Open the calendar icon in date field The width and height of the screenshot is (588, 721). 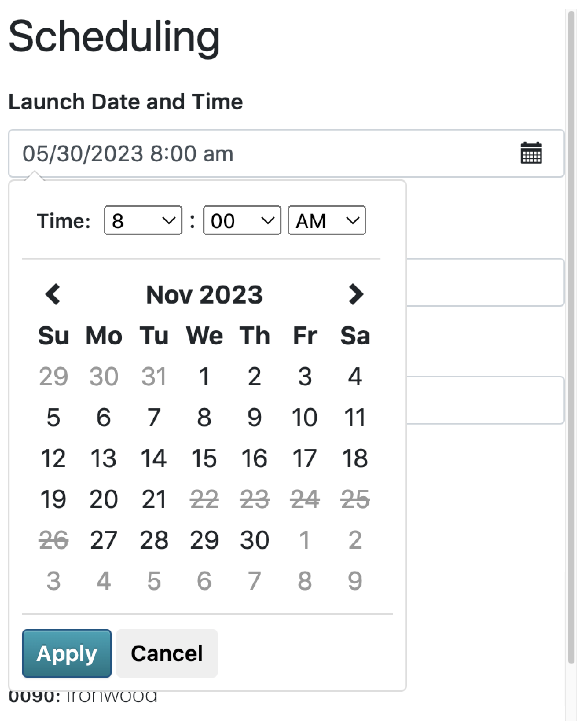531,153
